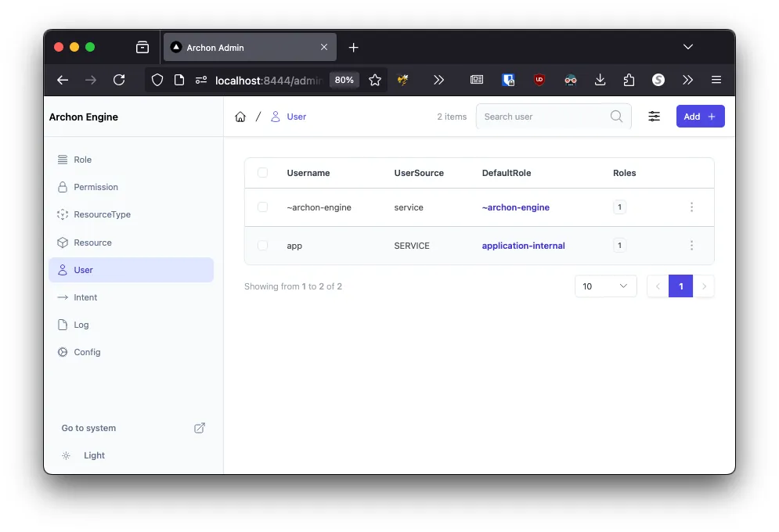Viewport: 779px width, 532px height.
Task: Open the extensions puzzle icon
Action: tap(629, 80)
